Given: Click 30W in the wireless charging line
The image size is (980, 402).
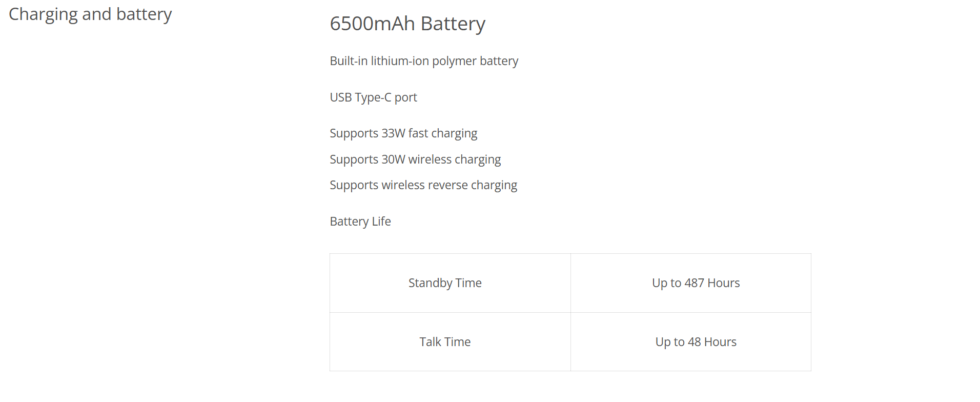Looking at the screenshot, I should (393, 159).
